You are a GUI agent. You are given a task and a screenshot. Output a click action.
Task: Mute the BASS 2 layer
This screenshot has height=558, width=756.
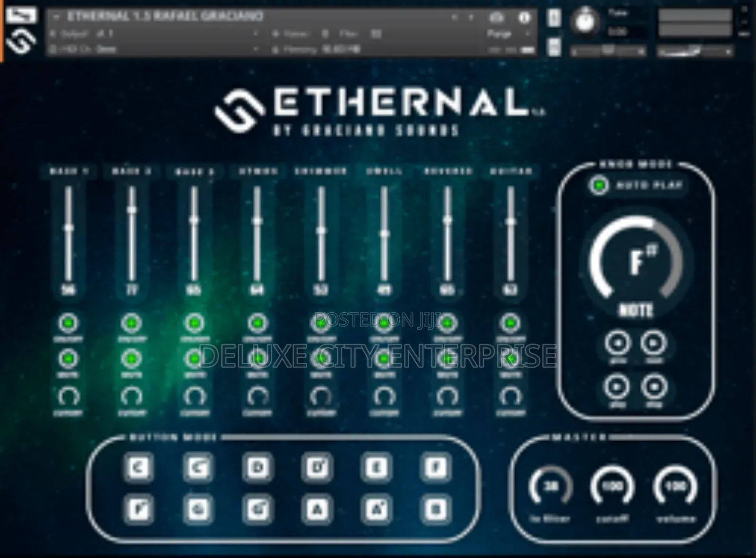132,359
